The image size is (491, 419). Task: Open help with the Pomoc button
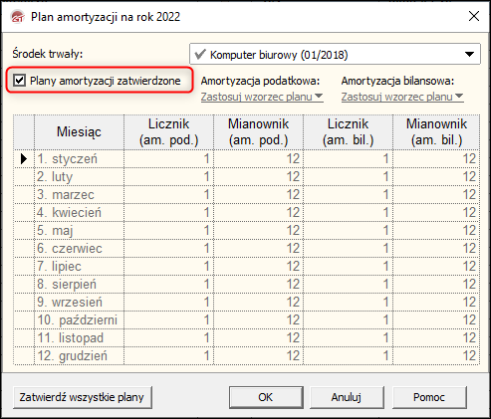pos(429,397)
